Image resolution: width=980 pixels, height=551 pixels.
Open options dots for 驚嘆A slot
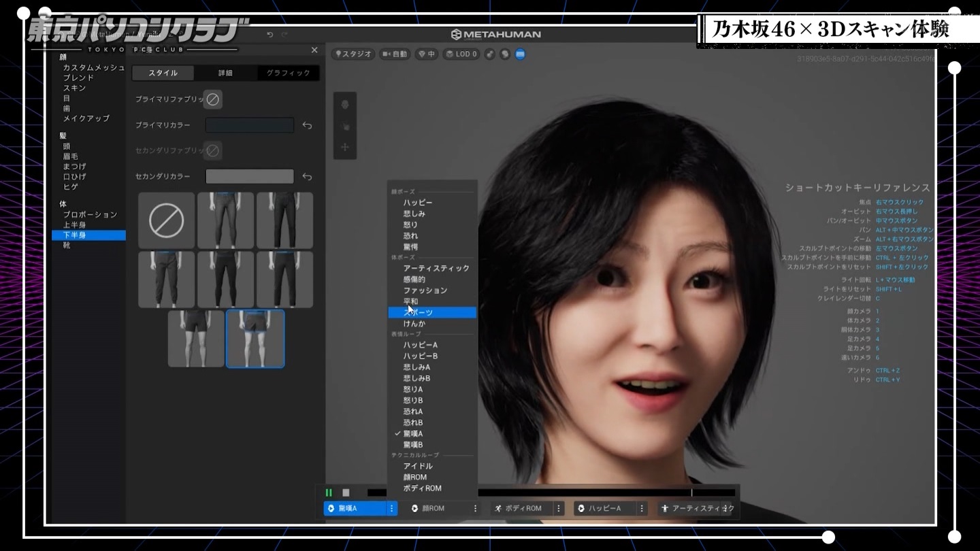click(x=392, y=508)
